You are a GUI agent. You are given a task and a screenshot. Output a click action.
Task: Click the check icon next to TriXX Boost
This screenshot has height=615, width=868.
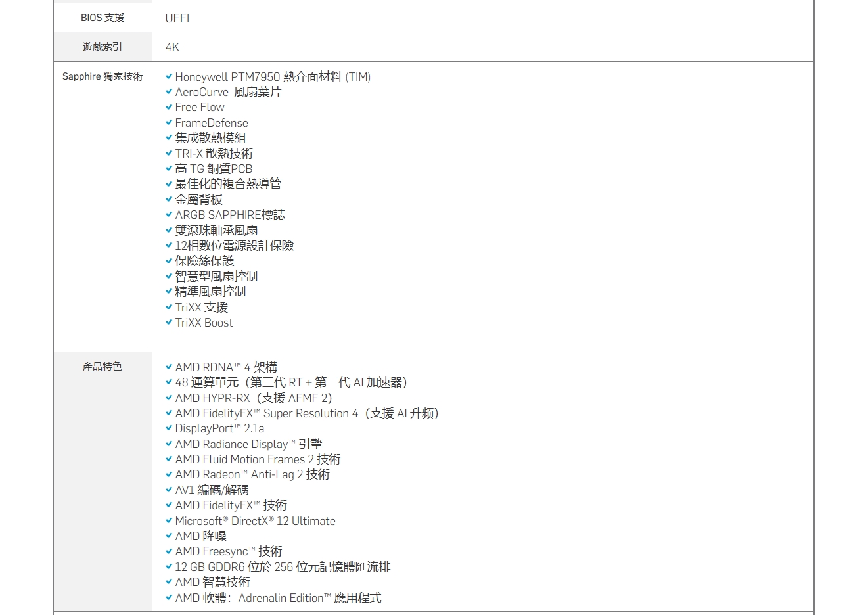click(169, 323)
